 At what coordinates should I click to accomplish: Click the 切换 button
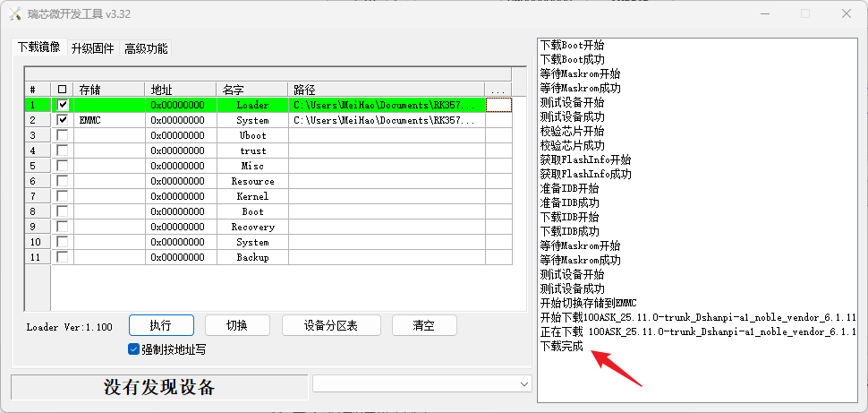point(237,325)
